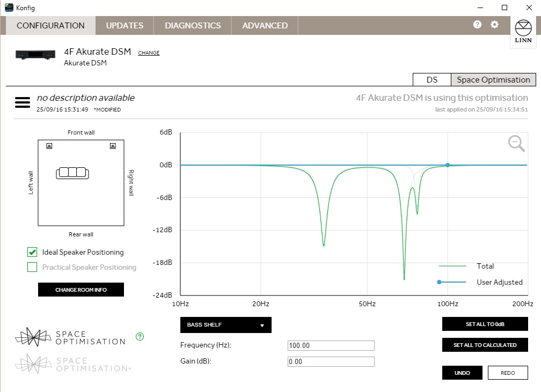Expand the Bass Shelf filter dropdown
The height and width of the screenshot is (392, 541).
(x=225, y=325)
